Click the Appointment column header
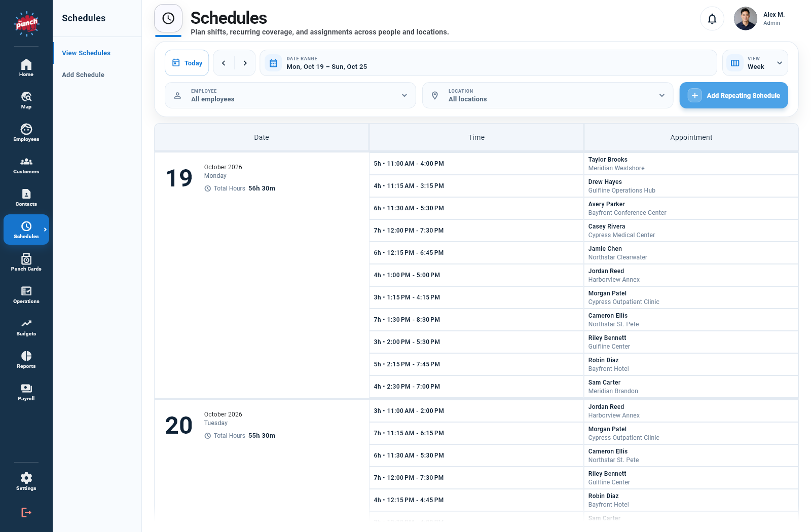 coord(691,137)
